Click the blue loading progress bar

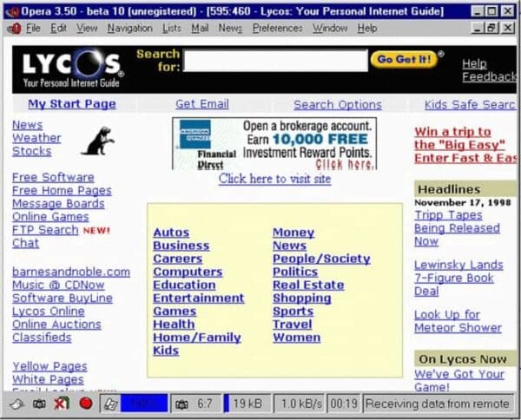pyautogui.click(x=143, y=404)
